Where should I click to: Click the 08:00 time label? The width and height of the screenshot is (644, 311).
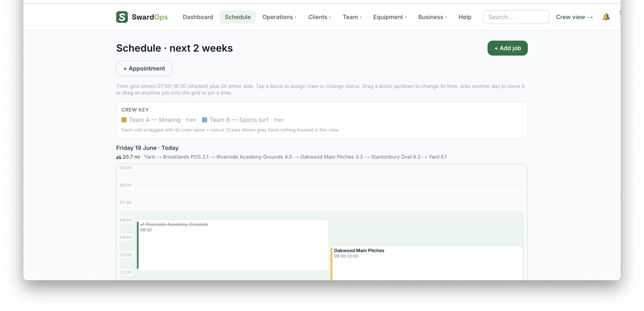126,220
